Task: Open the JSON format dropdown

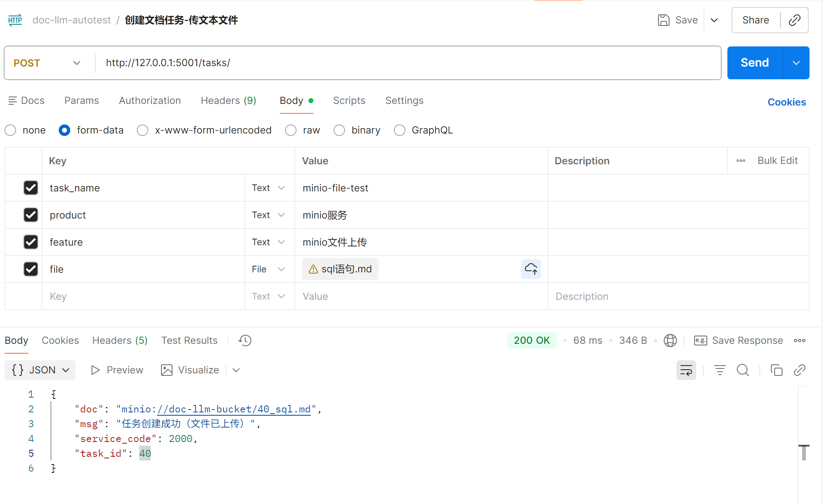Action: coord(40,370)
